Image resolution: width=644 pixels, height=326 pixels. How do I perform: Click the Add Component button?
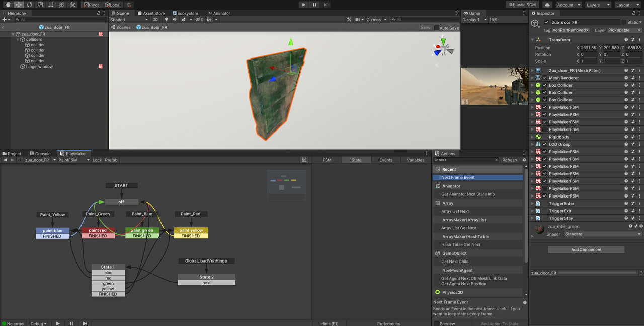coord(586,250)
